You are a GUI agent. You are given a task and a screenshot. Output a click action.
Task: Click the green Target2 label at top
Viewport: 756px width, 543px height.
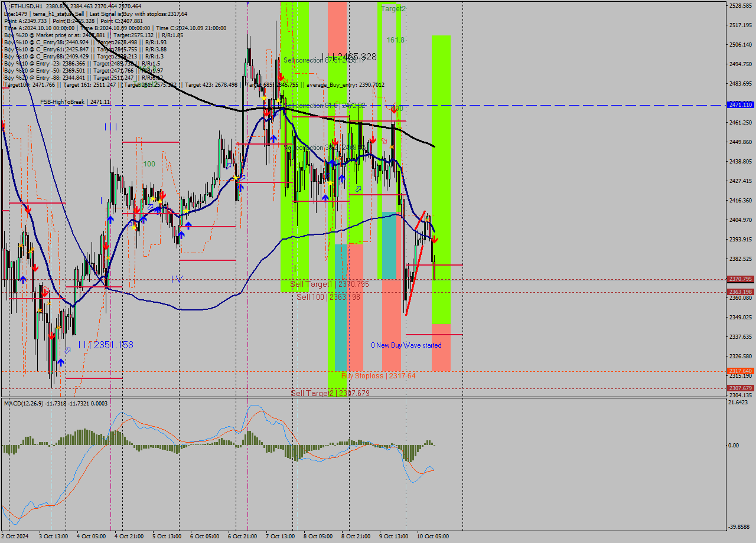tap(393, 9)
